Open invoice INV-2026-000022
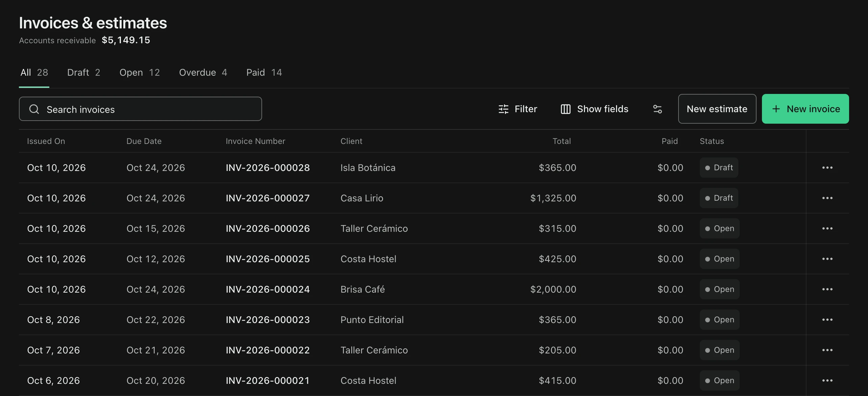Image resolution: width=868 pixels, height=396 pixels. click(268, 350)
